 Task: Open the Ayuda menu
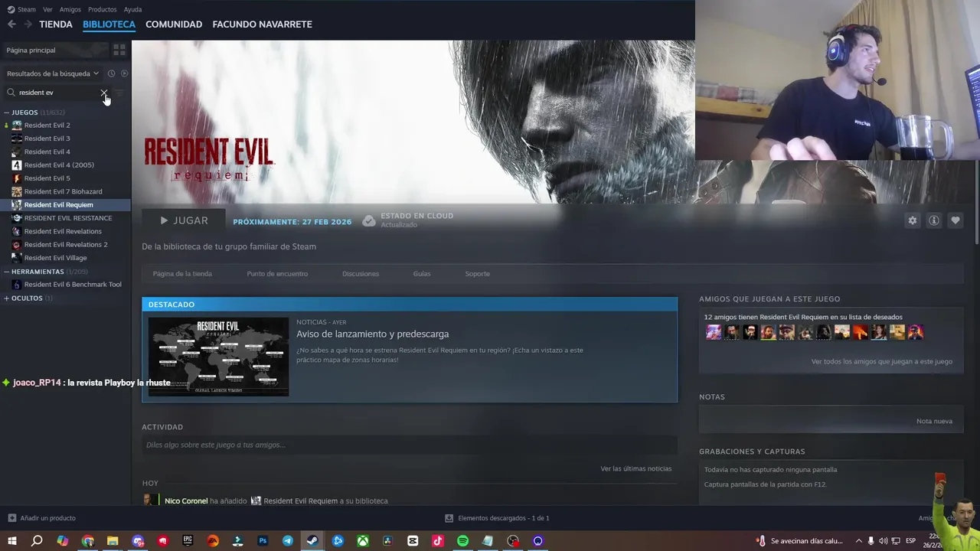(x=132, y=9)
